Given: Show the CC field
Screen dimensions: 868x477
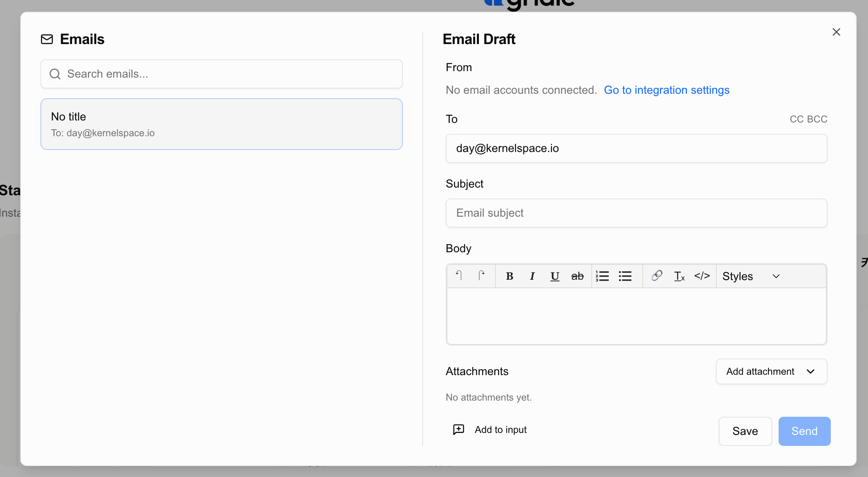Looking at the screenshot, I should (x=796, y=119).
